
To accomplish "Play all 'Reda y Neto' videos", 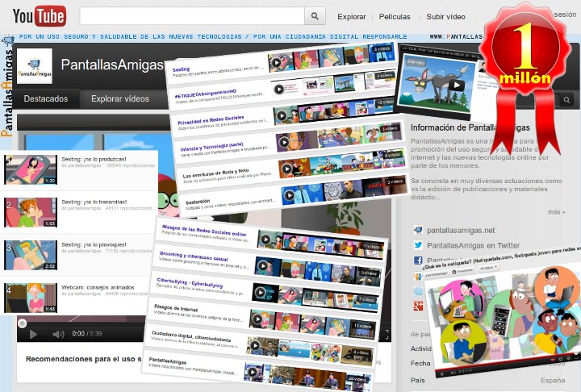I will coord(286,169).
